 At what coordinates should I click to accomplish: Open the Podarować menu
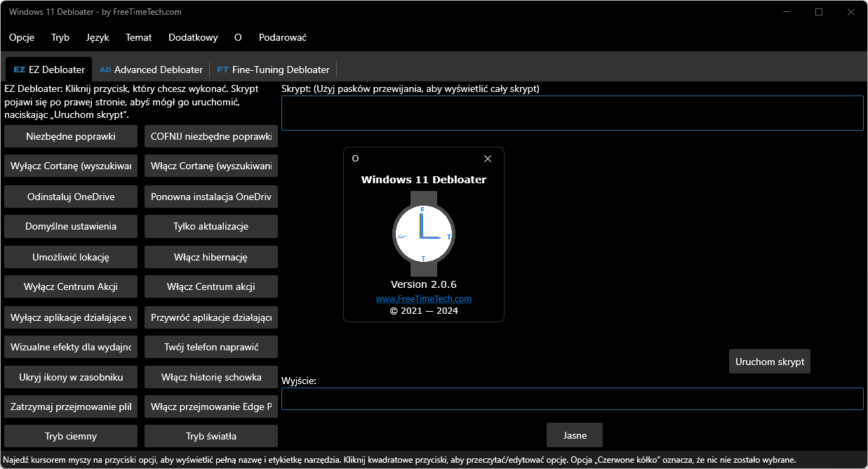pyautogui.click(x=283, y=37)
